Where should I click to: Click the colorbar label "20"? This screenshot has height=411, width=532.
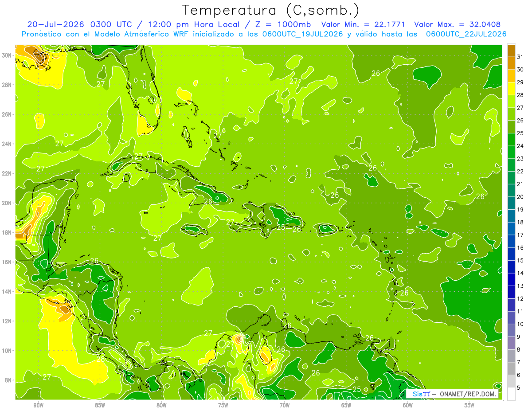pos(521,197)
